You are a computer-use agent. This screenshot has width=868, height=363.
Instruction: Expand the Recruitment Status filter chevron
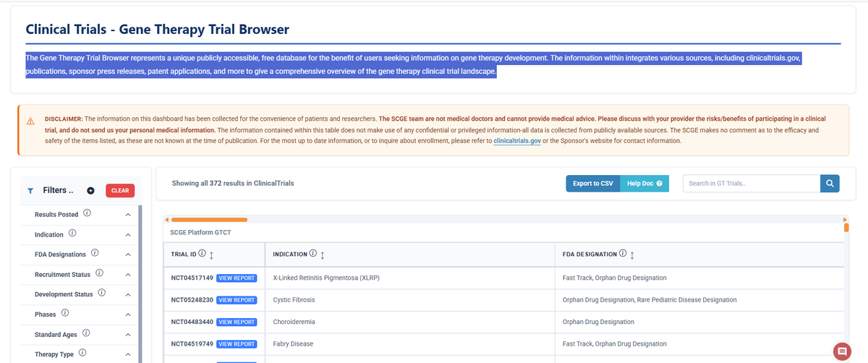point(127,275)
